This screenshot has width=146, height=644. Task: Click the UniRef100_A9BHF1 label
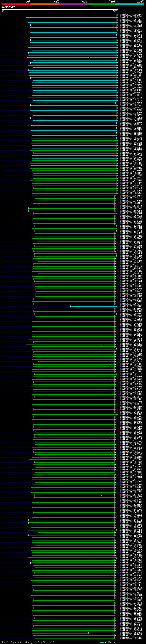pyautogui.click(x=131, y=268)
